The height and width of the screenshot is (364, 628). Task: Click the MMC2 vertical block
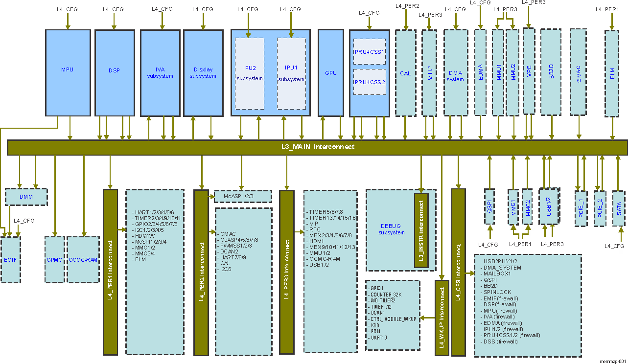pyautogui.click(x=527, y=206)
